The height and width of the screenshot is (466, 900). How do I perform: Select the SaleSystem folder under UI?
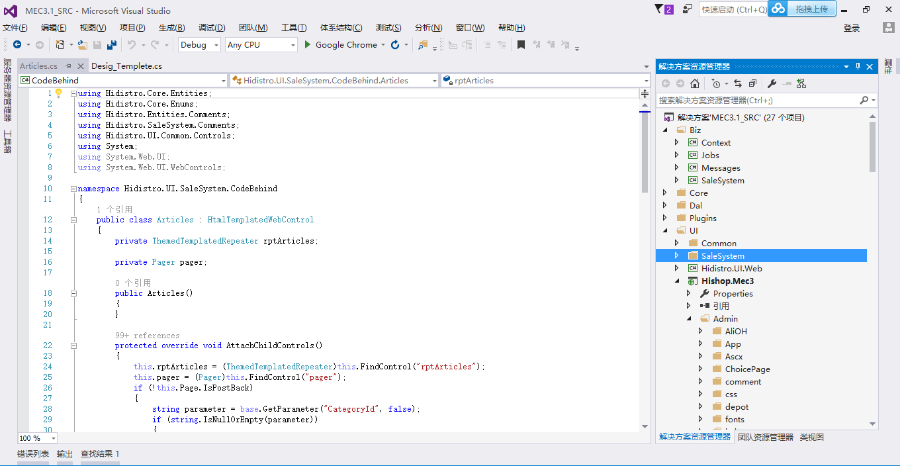click(761, 256)
